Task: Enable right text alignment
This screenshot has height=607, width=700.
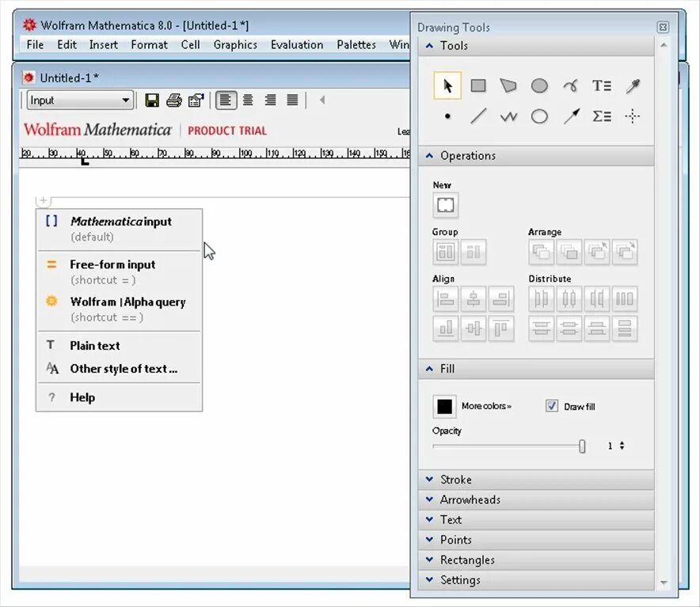Action: click(x=270, y=100)
